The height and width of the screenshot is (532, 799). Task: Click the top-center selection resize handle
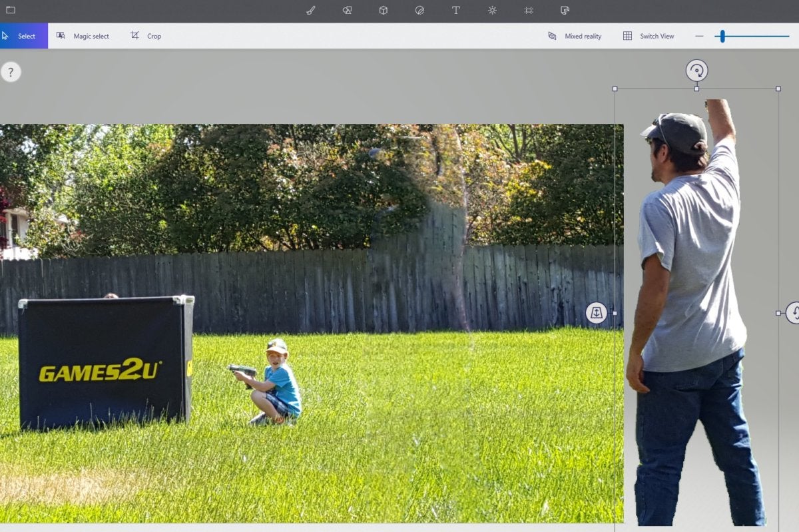696,89
